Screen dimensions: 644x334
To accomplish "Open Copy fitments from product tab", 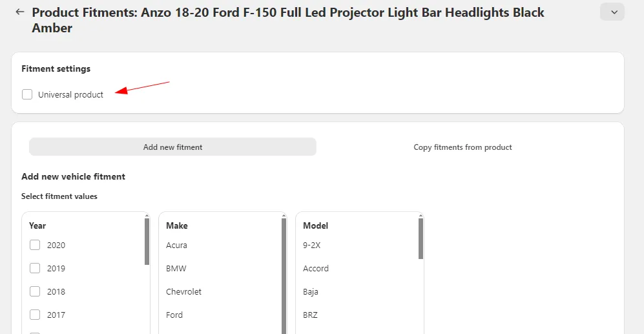I will (462, 147).
